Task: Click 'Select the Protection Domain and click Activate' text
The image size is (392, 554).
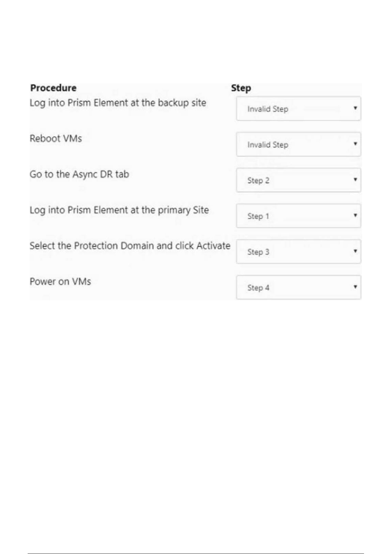Action: (x=130, y=246)
